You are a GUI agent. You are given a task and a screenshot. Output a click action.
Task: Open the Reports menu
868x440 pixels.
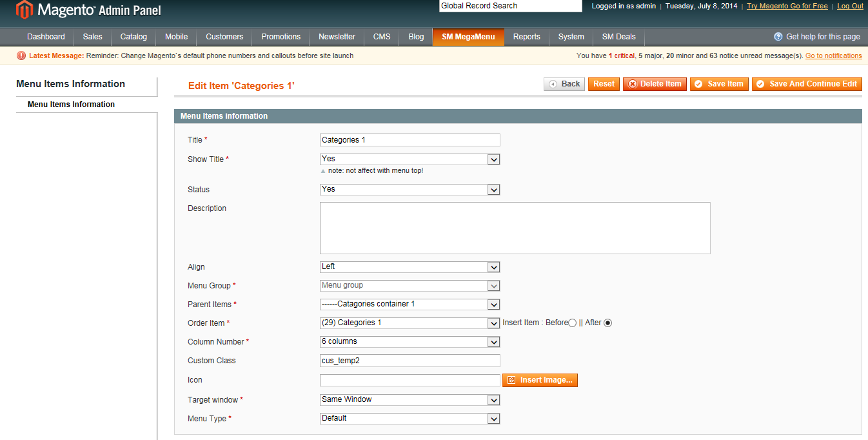[x=527, y=37]
